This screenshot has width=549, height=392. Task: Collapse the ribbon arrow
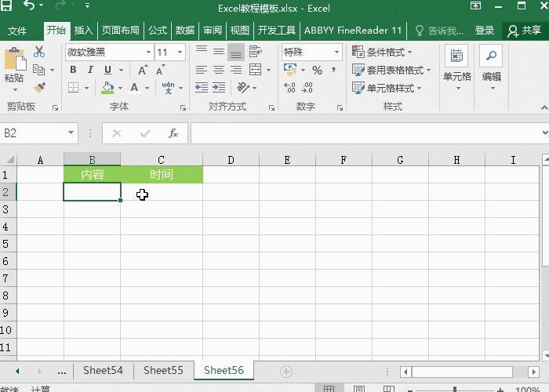coord(544,107)
